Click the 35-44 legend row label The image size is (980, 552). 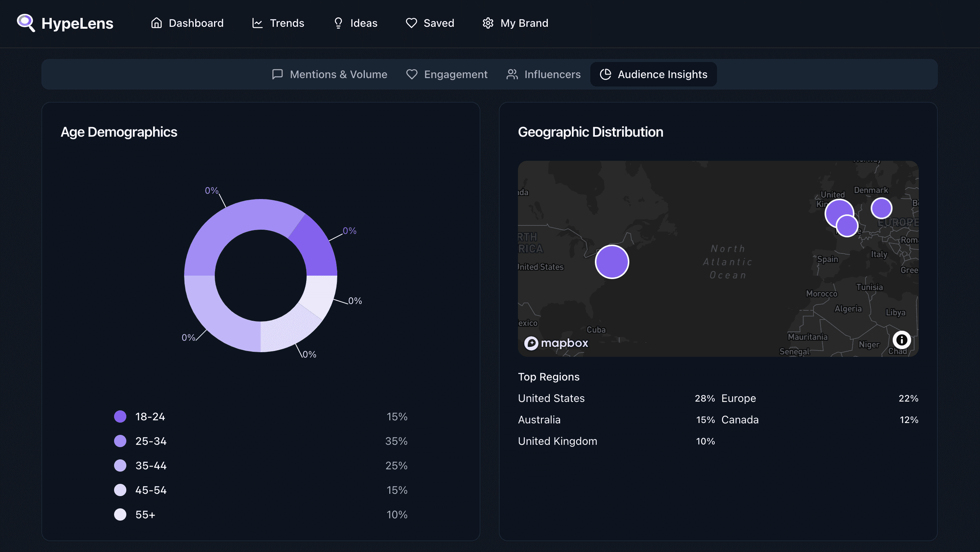point(151,465)
